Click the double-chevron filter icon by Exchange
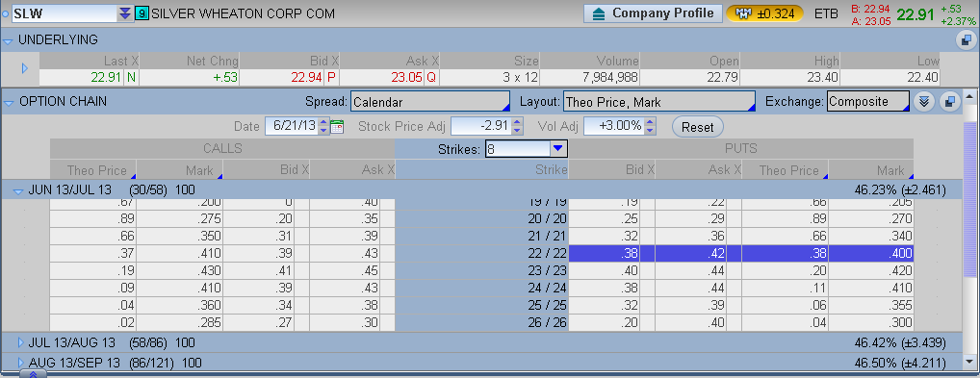 coord(924,102)
